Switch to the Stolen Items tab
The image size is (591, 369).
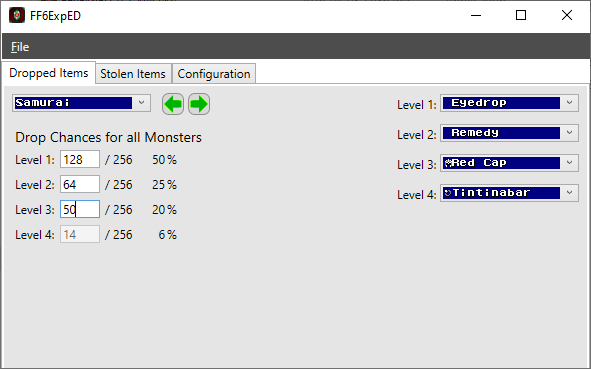click(x=133, y=73)
